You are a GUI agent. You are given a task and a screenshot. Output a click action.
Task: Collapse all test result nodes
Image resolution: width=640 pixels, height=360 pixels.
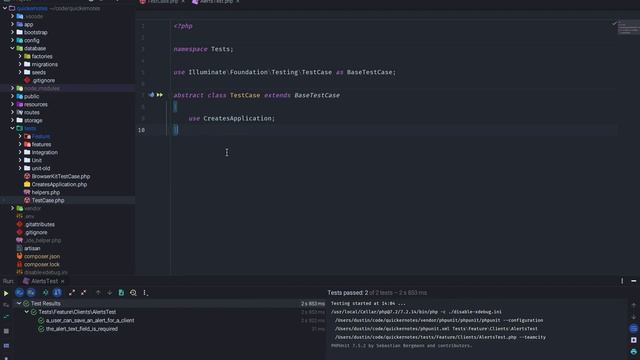click(84, 293)
